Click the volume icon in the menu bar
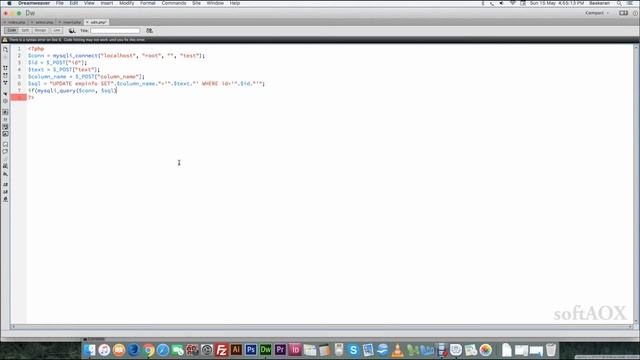640x360 pixels. pyautogui.click(x=502, y=3)
